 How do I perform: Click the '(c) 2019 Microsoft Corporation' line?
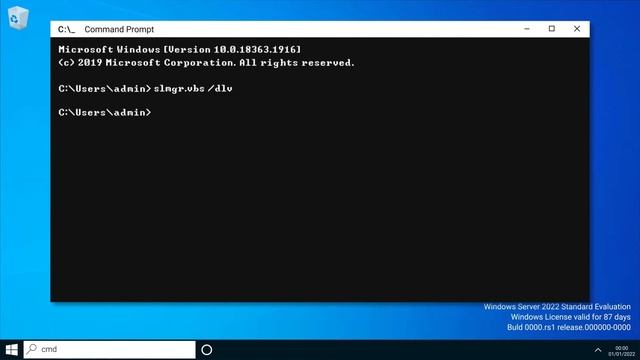[206, 62]
